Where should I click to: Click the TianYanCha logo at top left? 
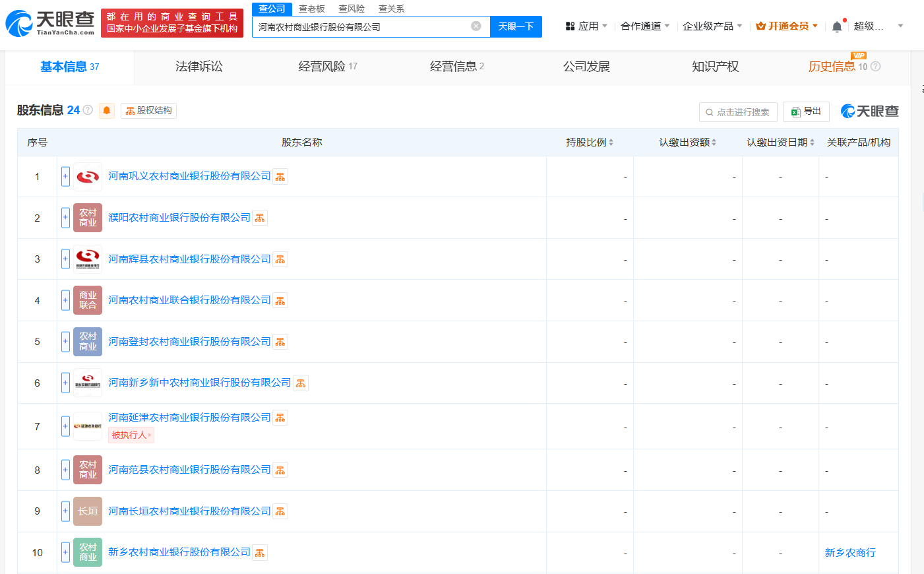click(50, 23)
